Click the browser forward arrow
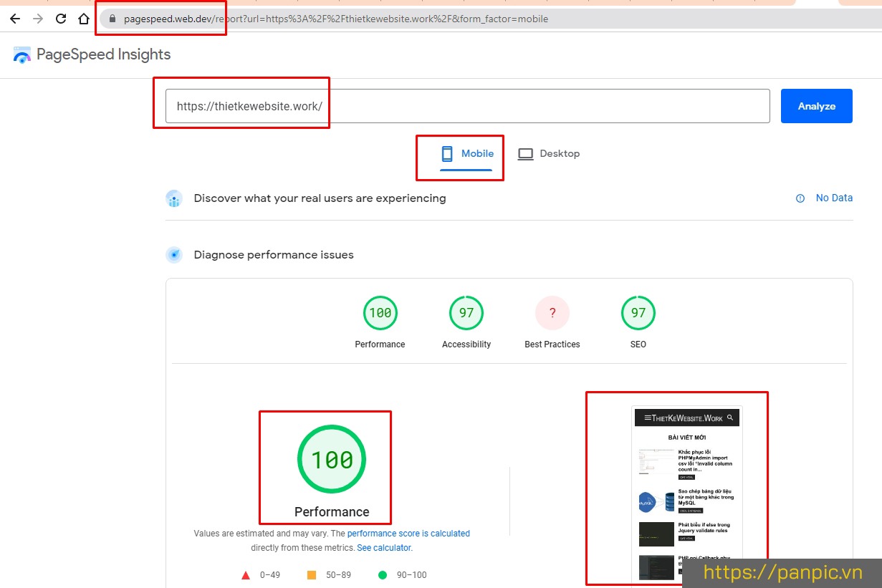The height and width of the screenshot is (588, 882). coord(38,19)
